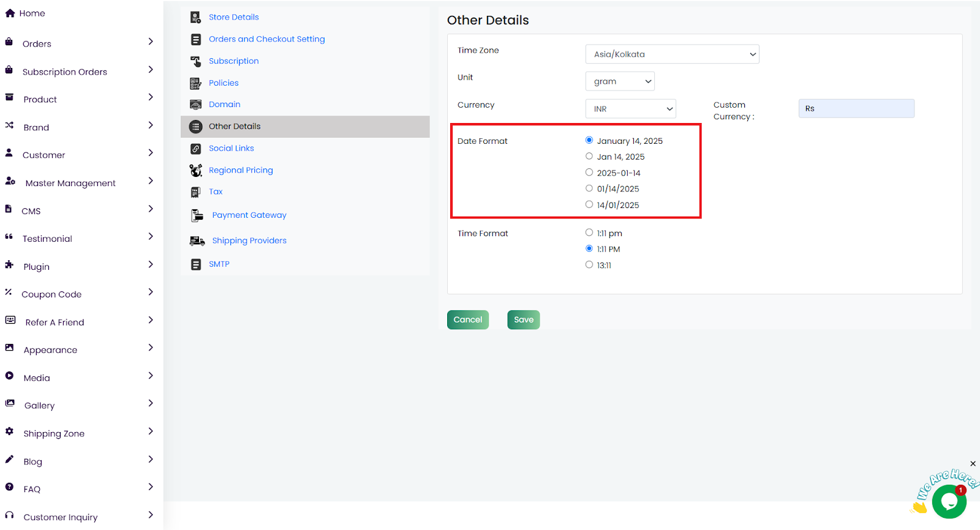Open the Unit gram dropdown
This screenshot has height=530, width=980.
click(x=620, y=81)
